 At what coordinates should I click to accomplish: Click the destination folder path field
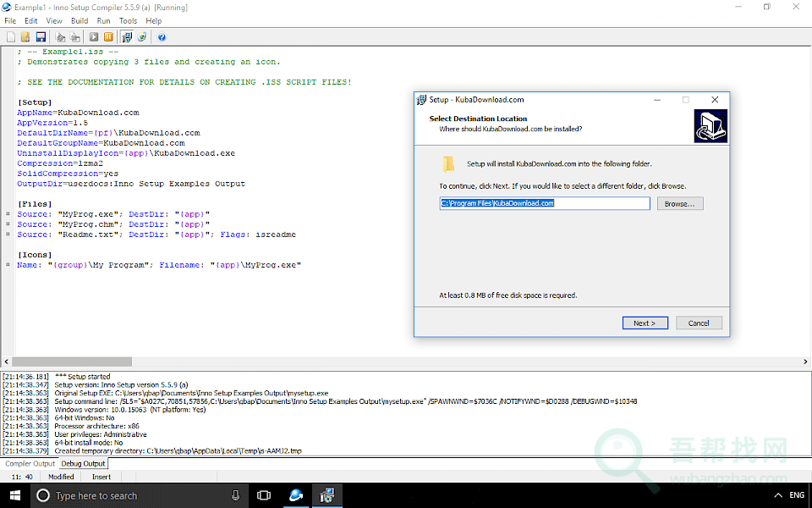pos(545,203)
